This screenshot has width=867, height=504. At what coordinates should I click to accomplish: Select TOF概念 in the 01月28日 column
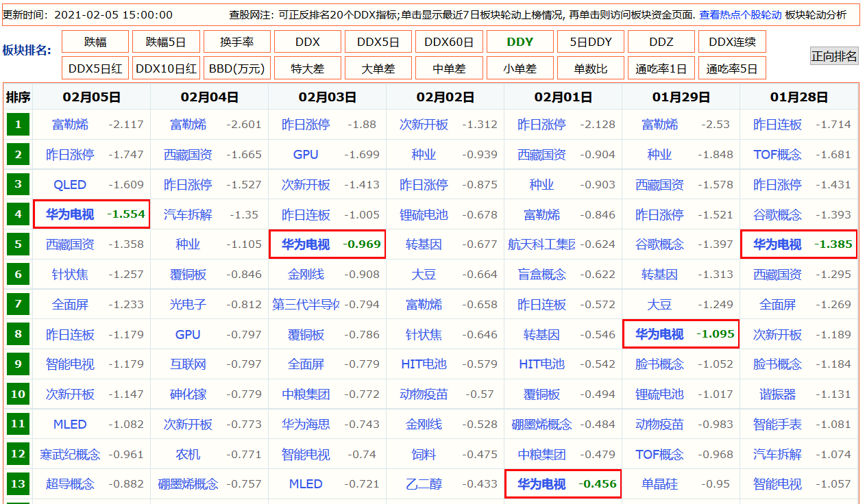pyautogui.click(x=777, y=155)
